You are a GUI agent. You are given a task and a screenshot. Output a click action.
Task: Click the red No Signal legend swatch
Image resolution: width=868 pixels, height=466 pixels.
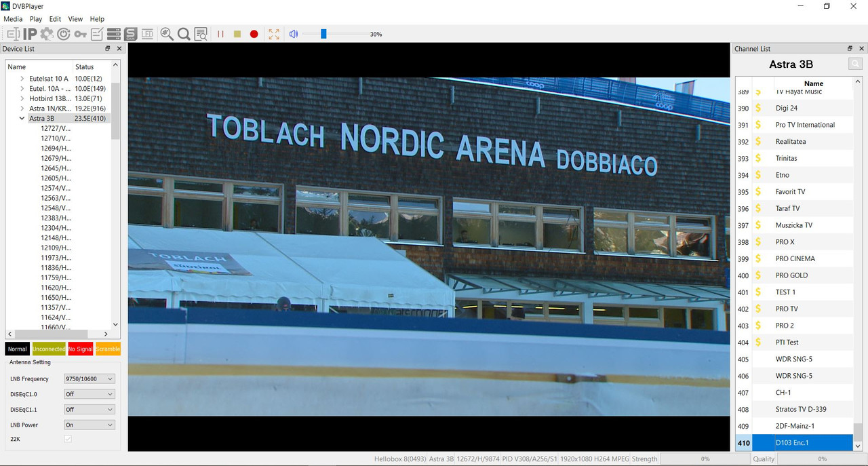[81, 349]
